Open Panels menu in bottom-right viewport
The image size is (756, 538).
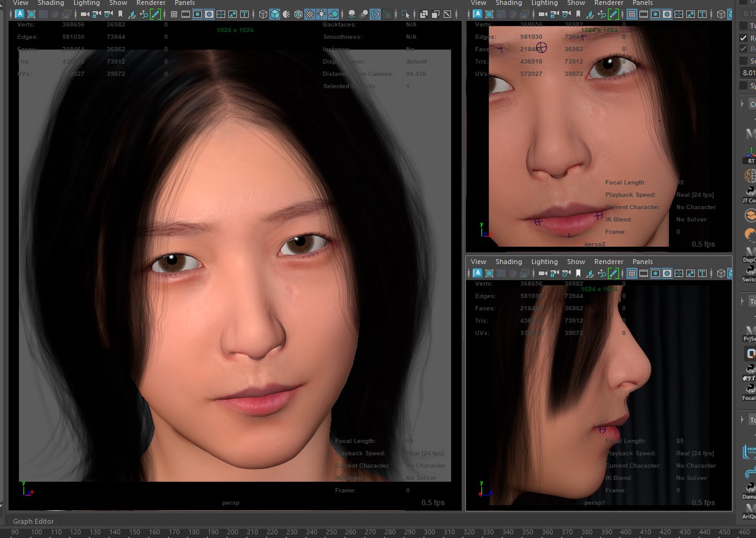[642, 262]
